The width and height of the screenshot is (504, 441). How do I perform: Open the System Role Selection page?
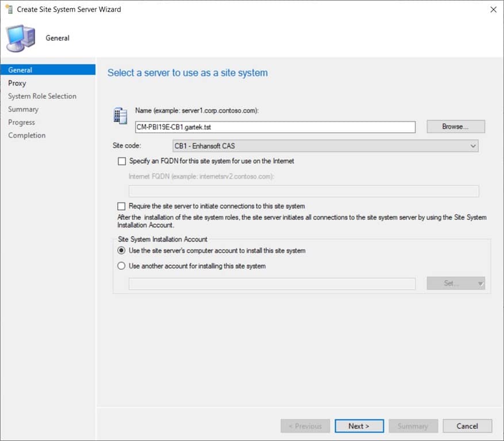pyautogui.click(x=42, y=96)
